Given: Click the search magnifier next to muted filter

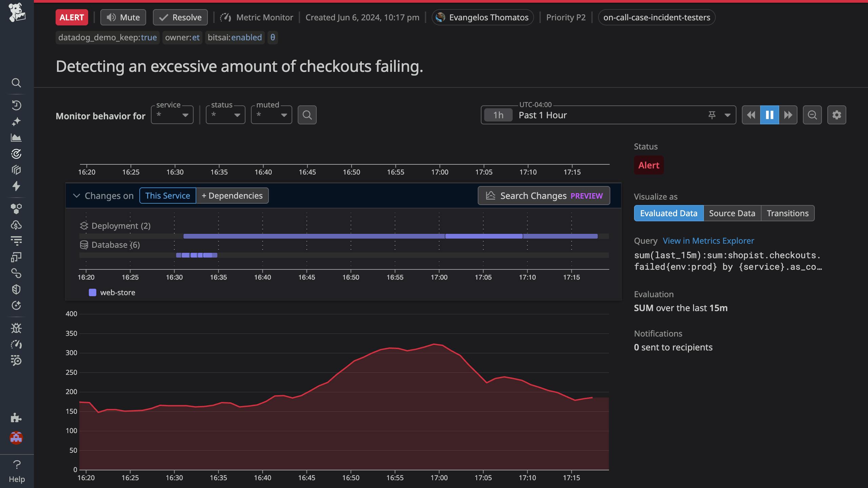Looking at the screenshot, I should [x=307, y=115].
